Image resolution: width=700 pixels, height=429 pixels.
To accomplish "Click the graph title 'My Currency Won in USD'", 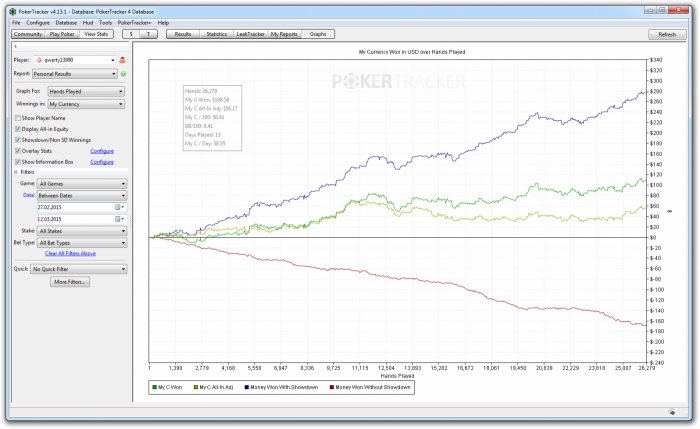I will click(412, 52).
